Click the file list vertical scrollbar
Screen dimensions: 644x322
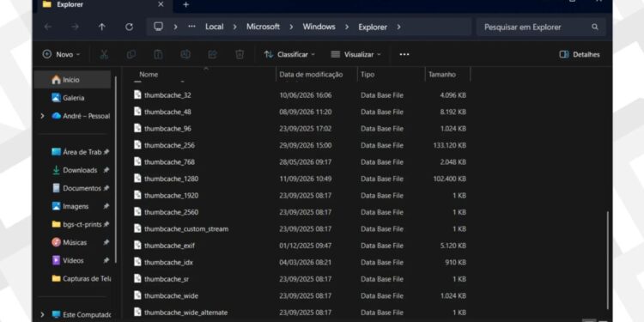point(607,259)
